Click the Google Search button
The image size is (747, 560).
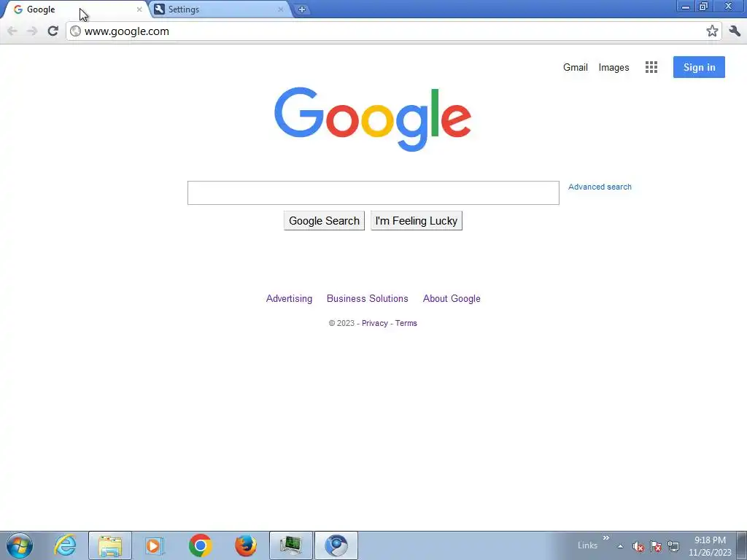(324, 221)
